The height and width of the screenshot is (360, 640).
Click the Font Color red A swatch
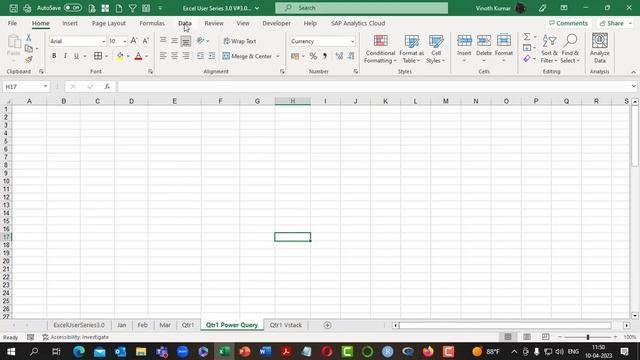pyautogui.click(x=138, y=56)
